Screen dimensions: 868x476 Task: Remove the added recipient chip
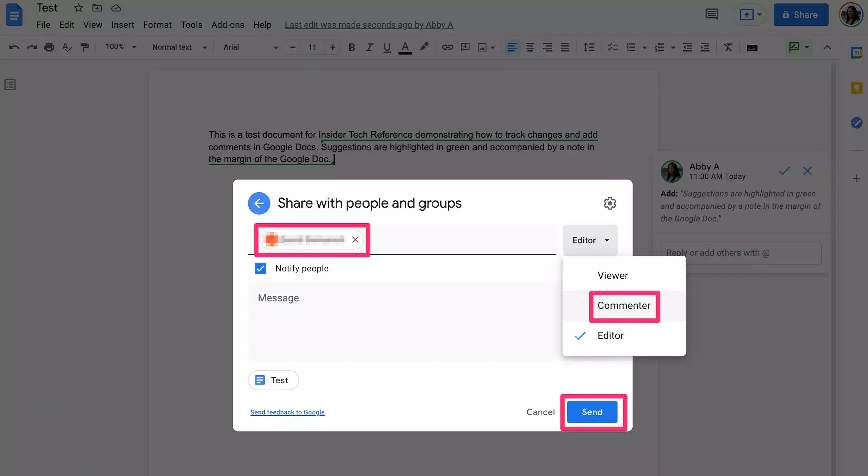point(355,240)
